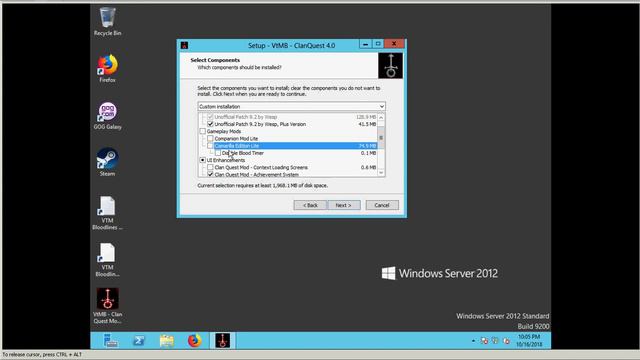Select the GOG Galaxy desktop shortcut
Image resolution: width=640 pixels, height=360 pixels.
tap(107, 116)
